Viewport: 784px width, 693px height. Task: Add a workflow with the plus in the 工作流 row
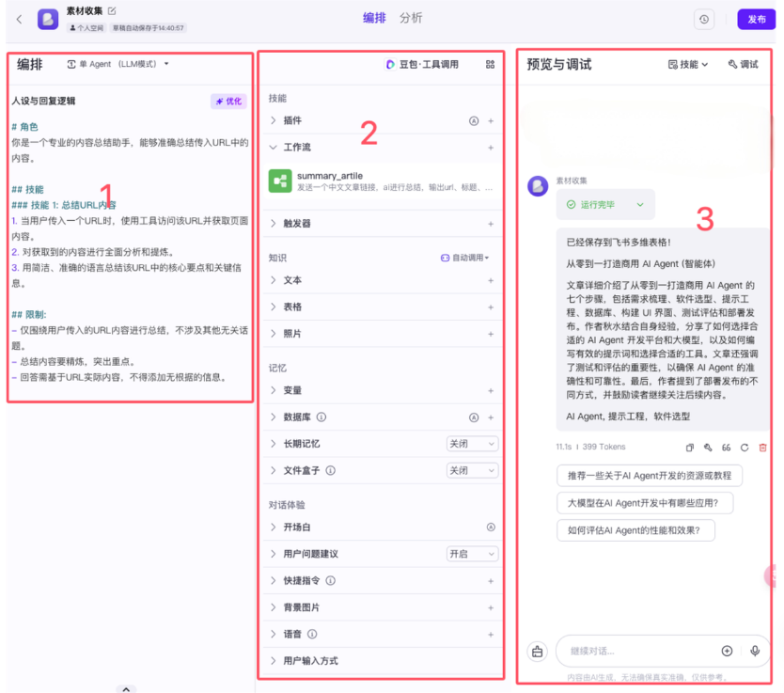point(491,148)
